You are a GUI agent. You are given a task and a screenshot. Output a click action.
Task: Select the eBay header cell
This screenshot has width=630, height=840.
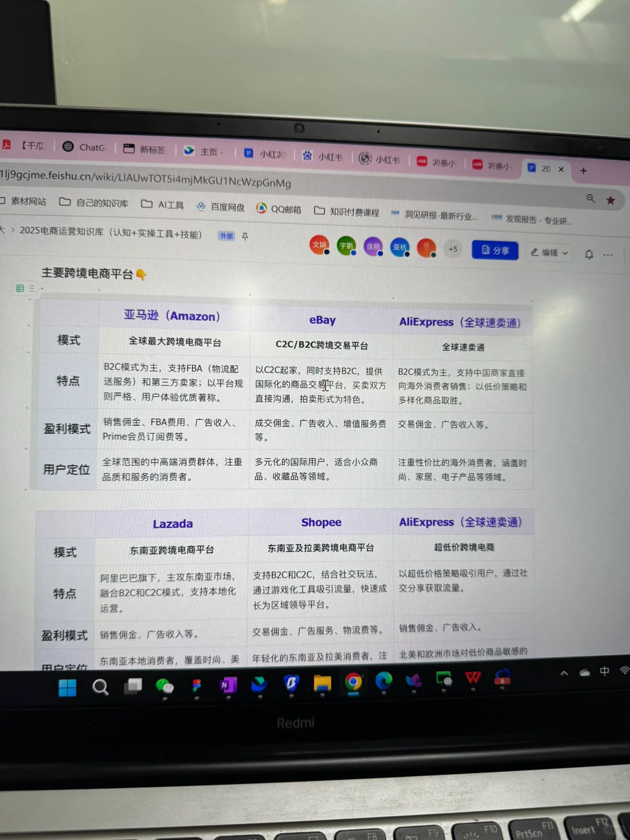(x=322, y=320)
